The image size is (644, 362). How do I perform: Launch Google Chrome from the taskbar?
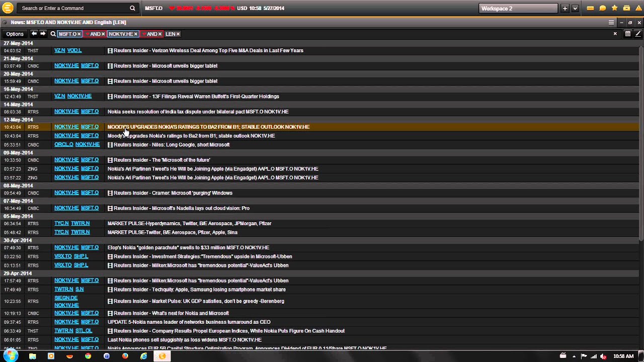coord(88,356)
